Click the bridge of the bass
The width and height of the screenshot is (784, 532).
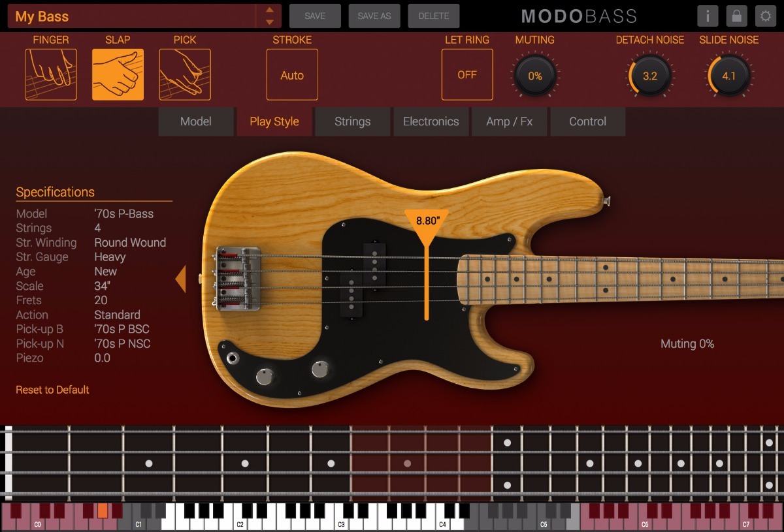238,279
